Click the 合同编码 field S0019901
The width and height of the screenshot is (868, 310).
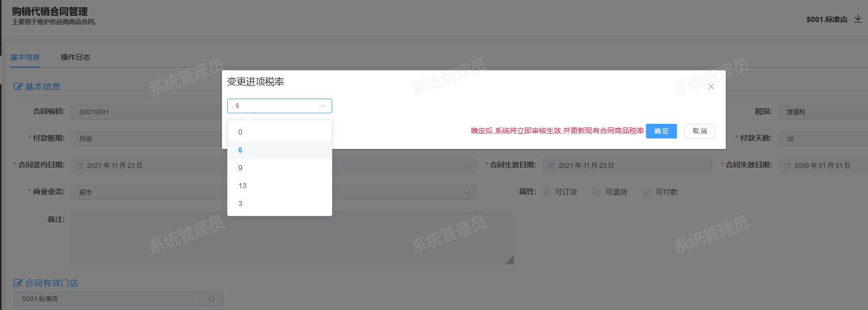tap(146, 112)
